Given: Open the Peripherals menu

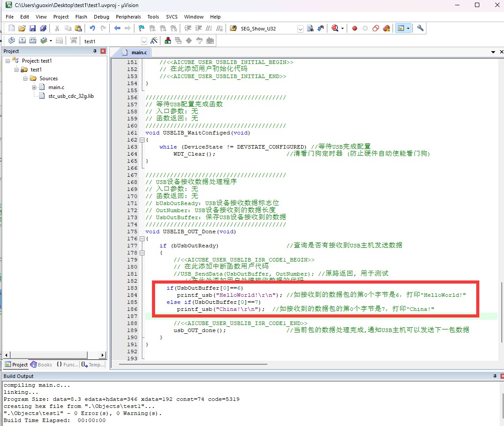Looking at the screenshot, I should [128, 17].
